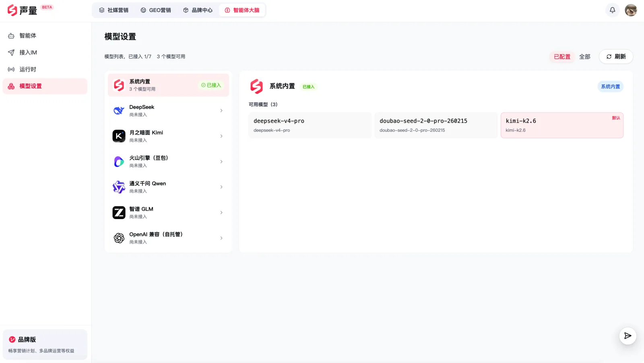Click the 智能体大脑 brain icon
Screen dimensions: 644x363
pyautogui.click(x=227, y=10)
